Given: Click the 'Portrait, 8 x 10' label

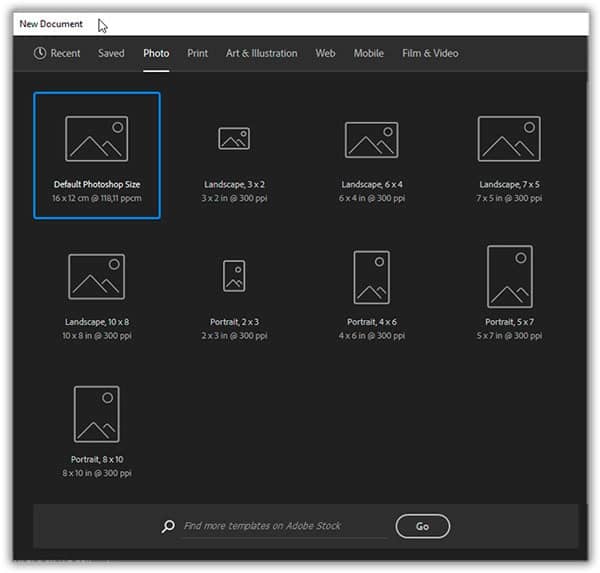Looking at the screenshot, I should pos(97,459).
